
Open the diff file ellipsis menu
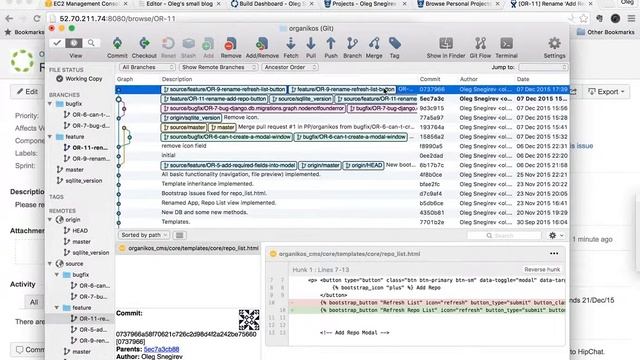(x=554, y=253)
